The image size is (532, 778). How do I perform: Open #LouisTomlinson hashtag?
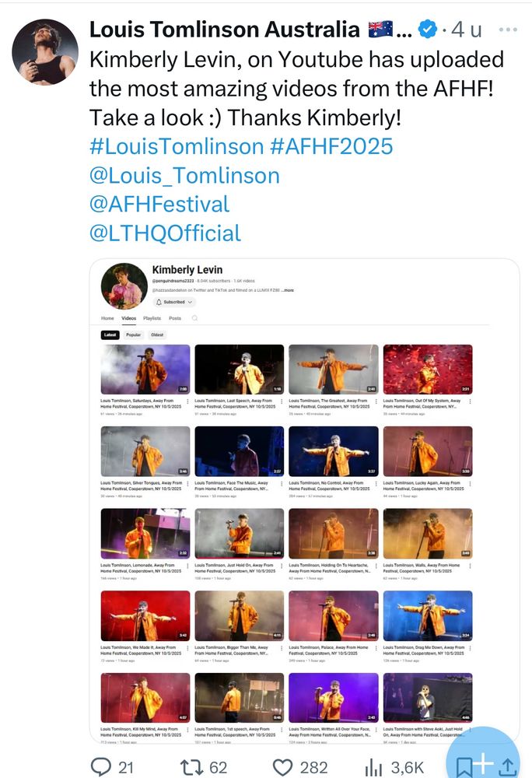(177, 146)
